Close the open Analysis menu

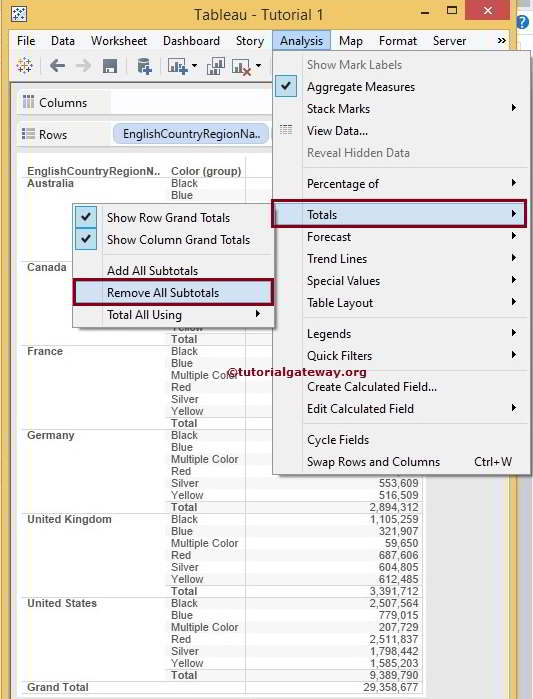click(x=301, y=41)
